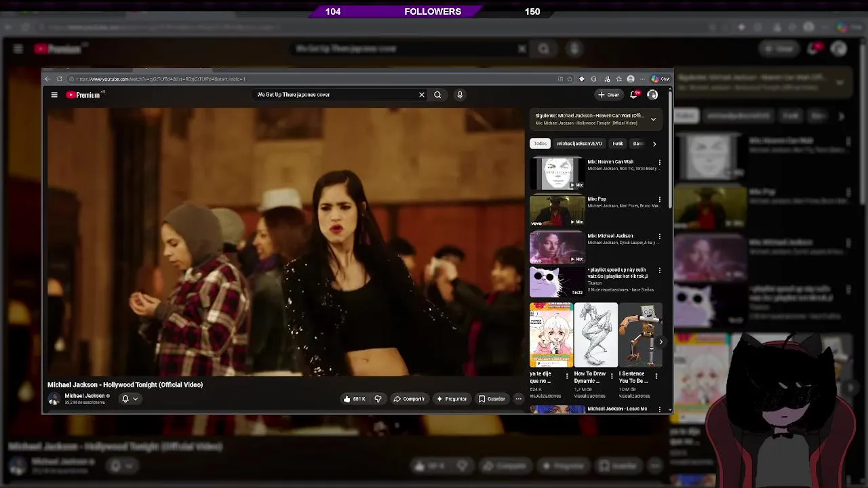Reload the page in the front browser
868x488 pixels.
60,79
